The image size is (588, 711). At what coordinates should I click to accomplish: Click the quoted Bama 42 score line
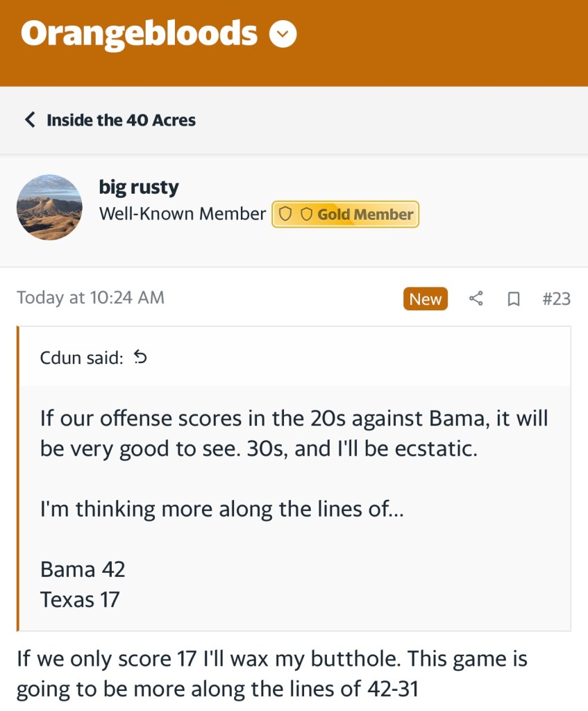tap(83, 569)
